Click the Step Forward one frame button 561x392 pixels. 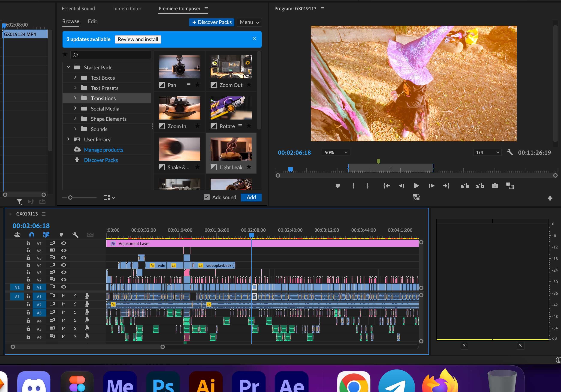click(x=431, y=186)
